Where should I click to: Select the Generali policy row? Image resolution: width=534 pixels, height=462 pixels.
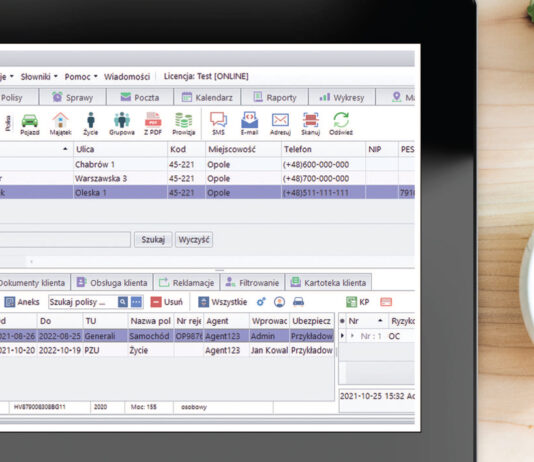[x=167, y=336]
